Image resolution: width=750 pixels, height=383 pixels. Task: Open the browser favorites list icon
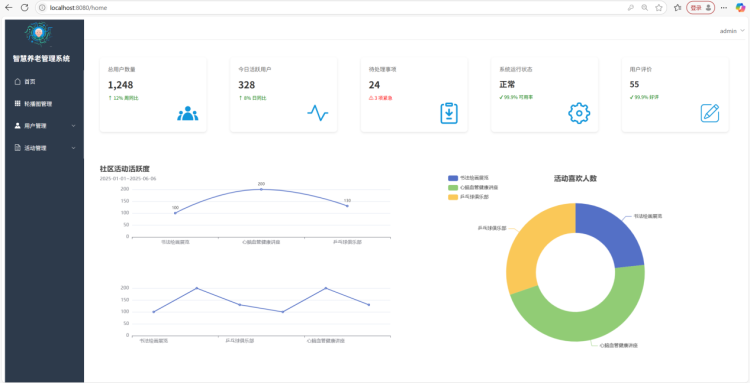[677, 8]
